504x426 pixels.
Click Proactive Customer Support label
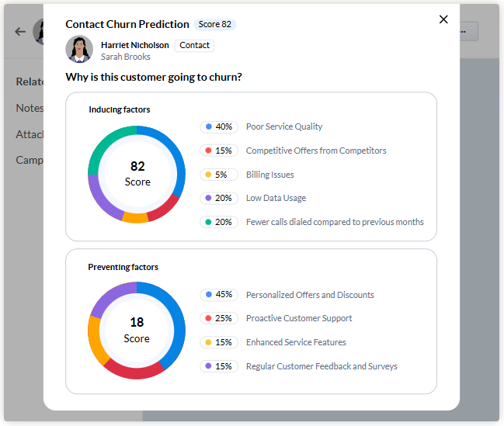pos(299,318)
